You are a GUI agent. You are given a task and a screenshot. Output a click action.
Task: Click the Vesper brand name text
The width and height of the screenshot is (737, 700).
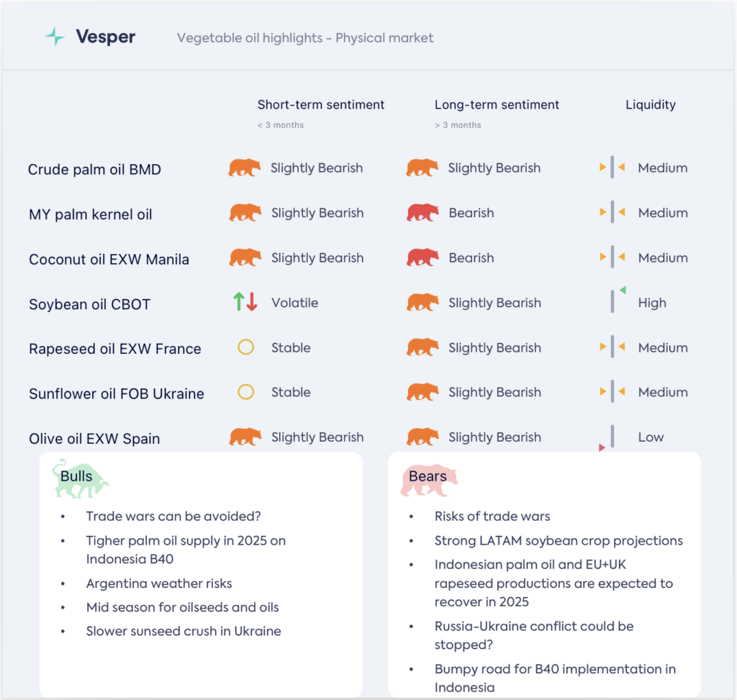[x=105, y=37]
